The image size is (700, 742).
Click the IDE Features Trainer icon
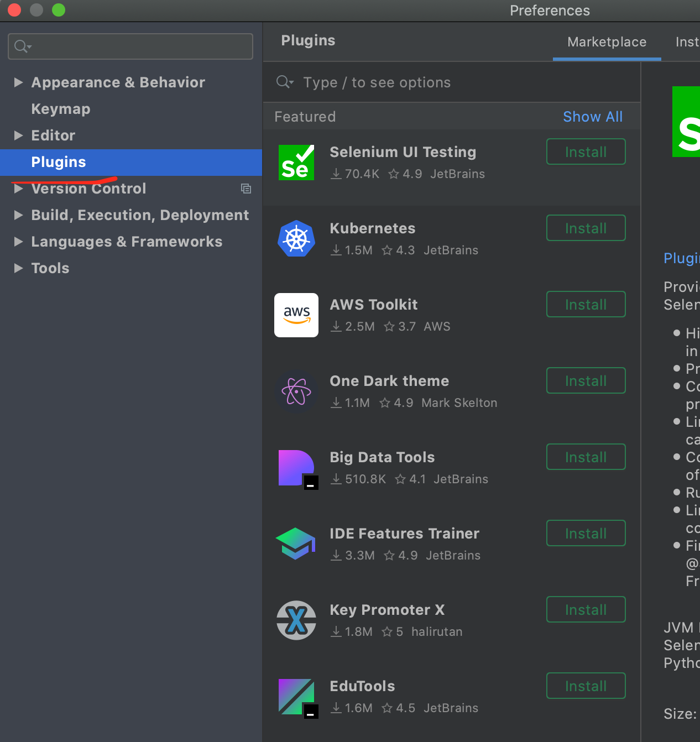coord(296,544)
